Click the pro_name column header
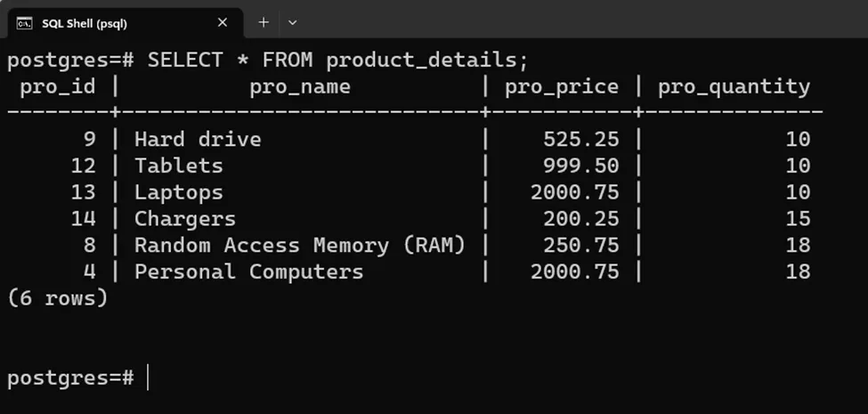The height and width of the screenshot is (414, 868). [300, 87]
